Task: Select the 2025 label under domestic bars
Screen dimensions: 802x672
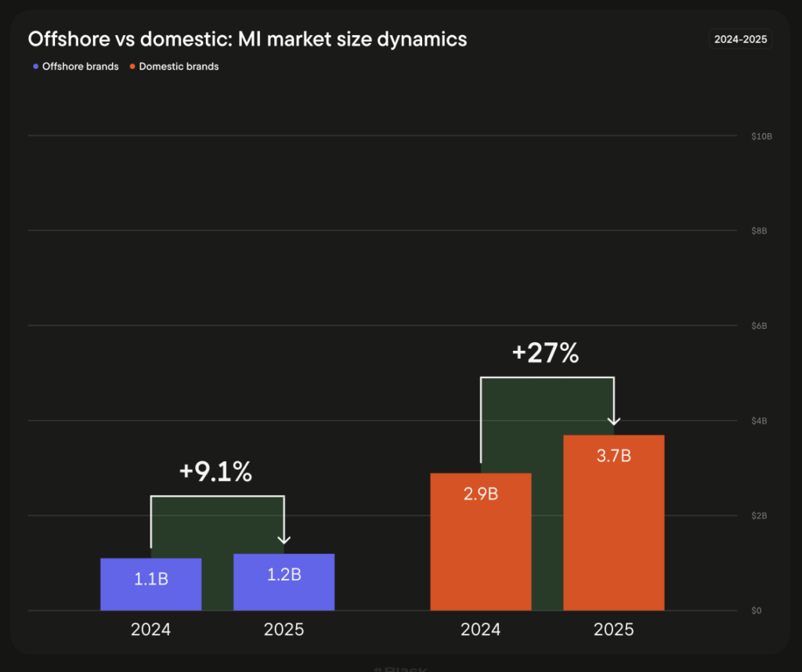Action: click(613, 629)
